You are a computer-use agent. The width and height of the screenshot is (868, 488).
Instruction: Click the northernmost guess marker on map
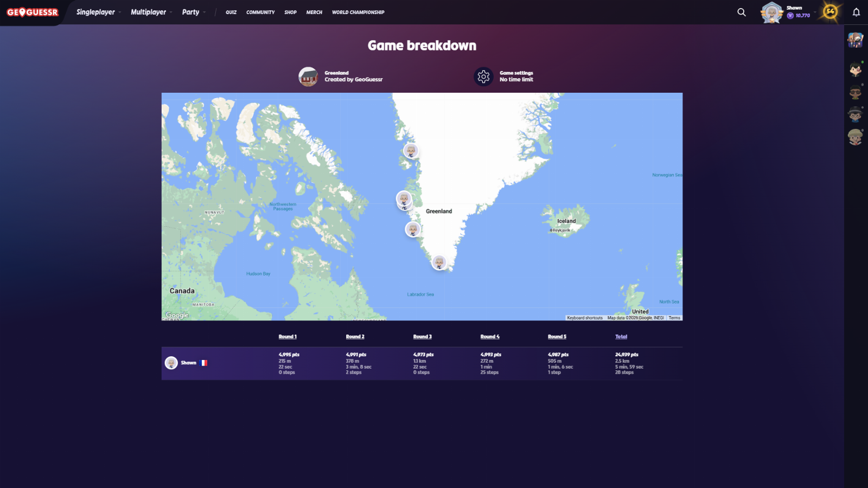click(411, 150)
